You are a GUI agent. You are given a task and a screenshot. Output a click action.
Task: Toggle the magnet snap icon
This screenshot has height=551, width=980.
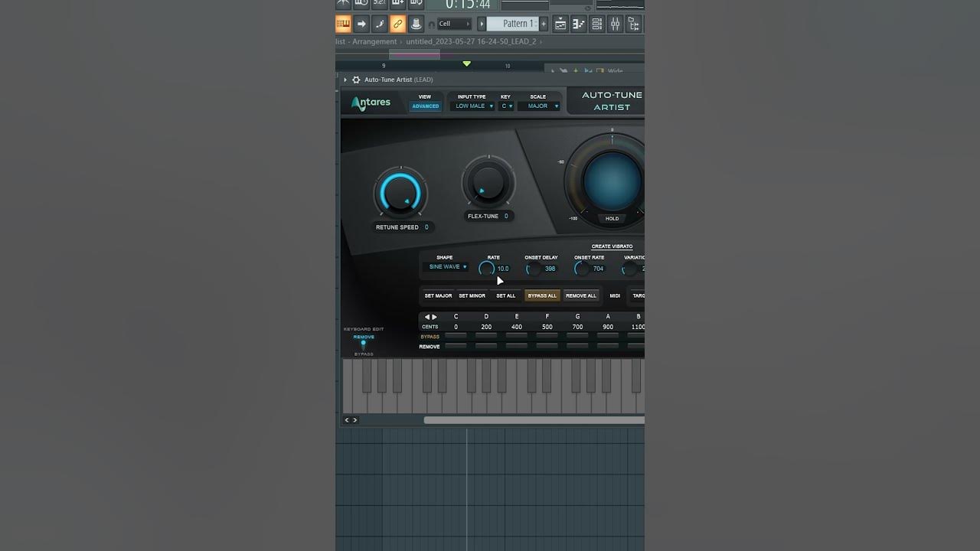point(432,24)
